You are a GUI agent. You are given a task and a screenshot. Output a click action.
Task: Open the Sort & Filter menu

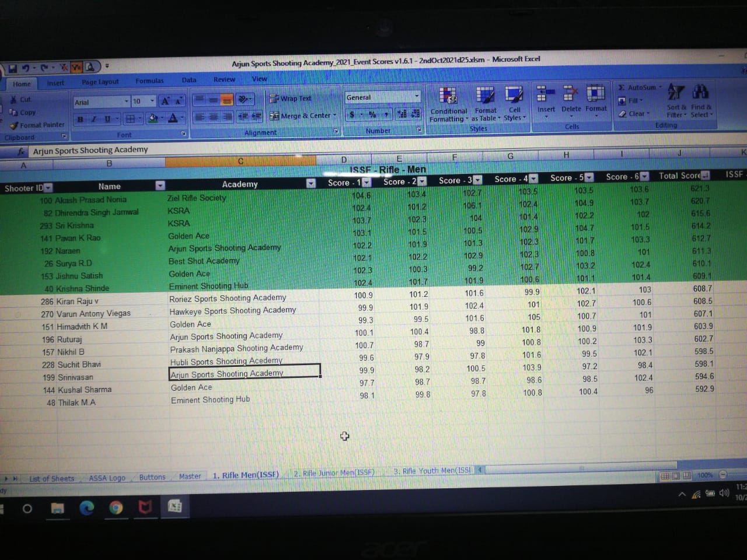tap(676, 100)
